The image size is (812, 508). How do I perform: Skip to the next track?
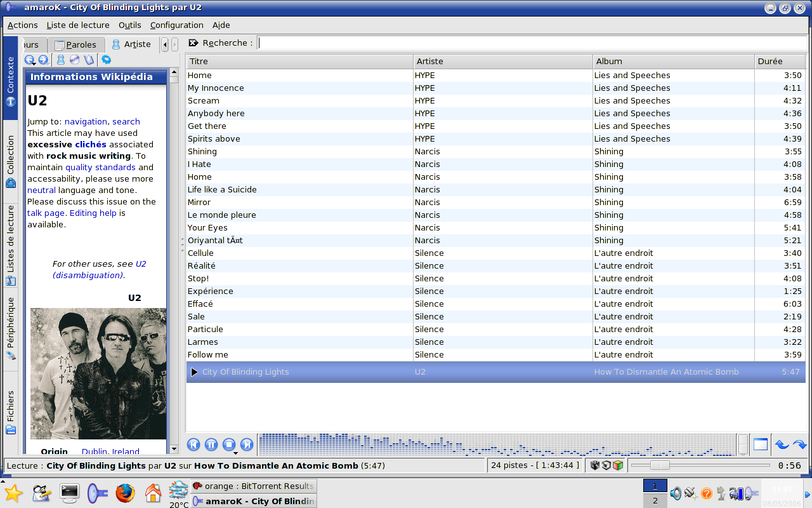tap(247, 444)
